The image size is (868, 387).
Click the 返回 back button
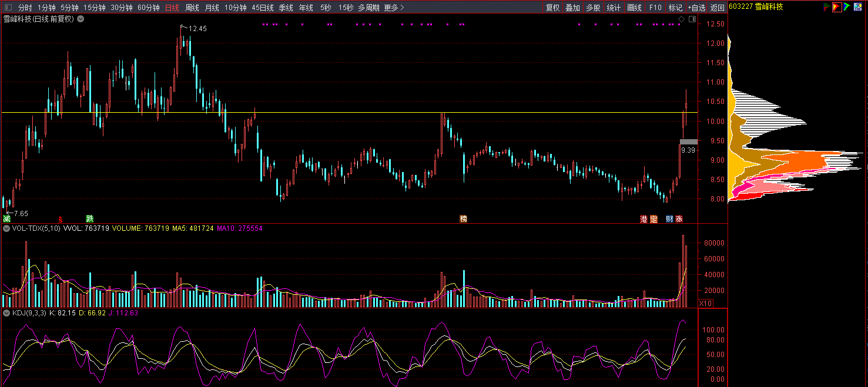[x=717, y=8]
